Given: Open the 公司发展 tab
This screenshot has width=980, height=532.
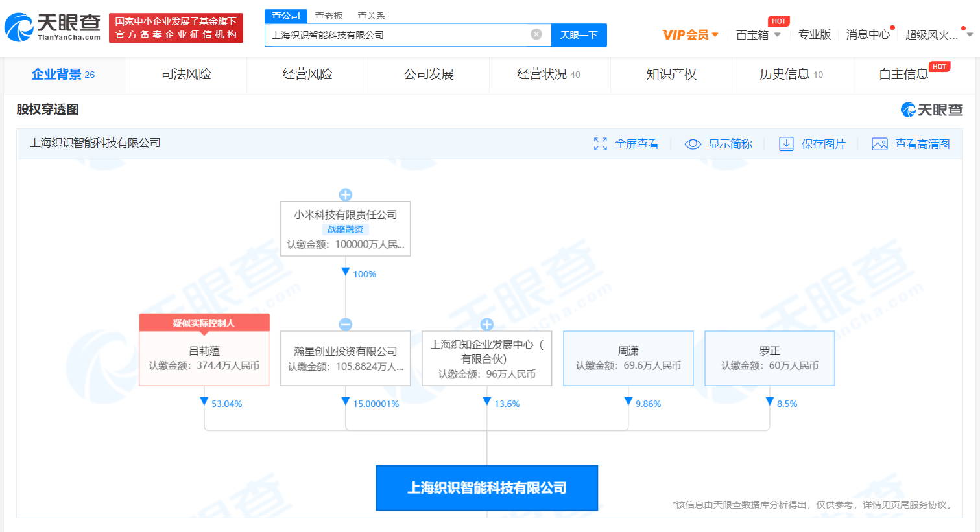Looking at the screenshot, I should [x=429, y=75].
